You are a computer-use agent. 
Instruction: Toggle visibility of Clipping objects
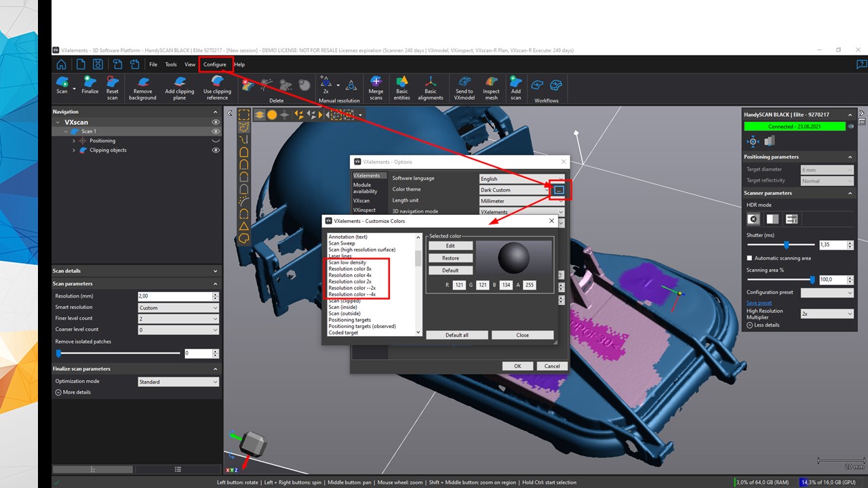(x=216, y=150)
